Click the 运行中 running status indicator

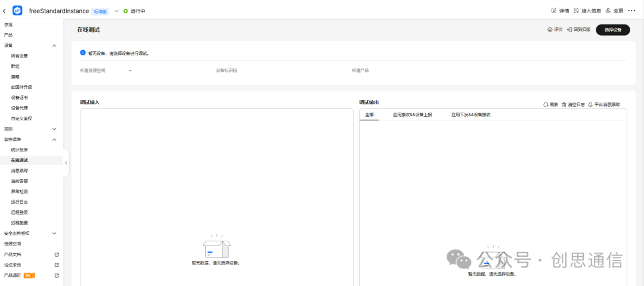134,11
